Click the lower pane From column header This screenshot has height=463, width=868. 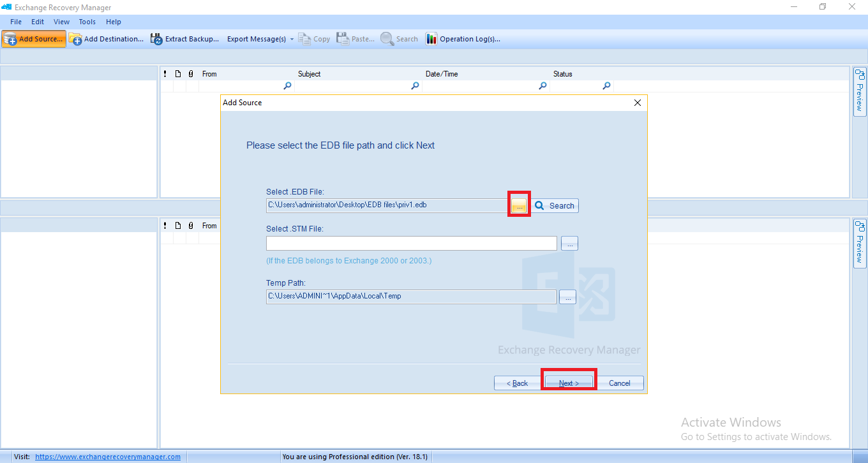(x=209, y=226)
